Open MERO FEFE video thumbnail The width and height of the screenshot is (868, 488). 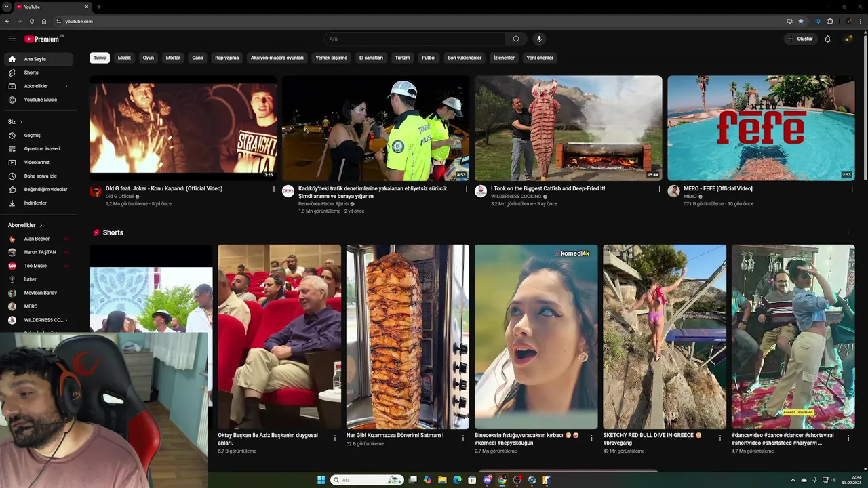pyautogui.click(x=761, y=128)
